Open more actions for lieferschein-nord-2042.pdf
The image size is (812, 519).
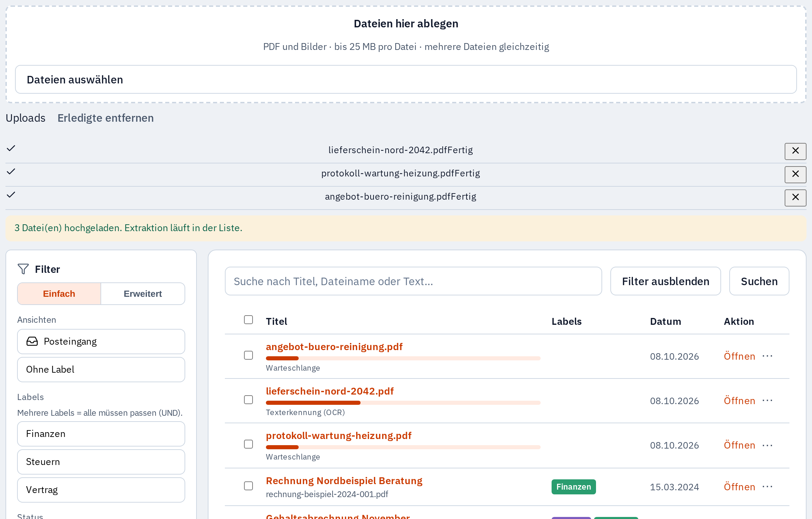[767, 401]
